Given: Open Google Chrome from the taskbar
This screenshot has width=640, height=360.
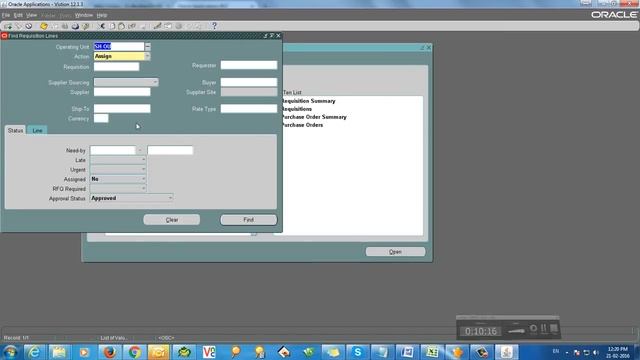Looking at the screenshot, I should click(134, 352).
